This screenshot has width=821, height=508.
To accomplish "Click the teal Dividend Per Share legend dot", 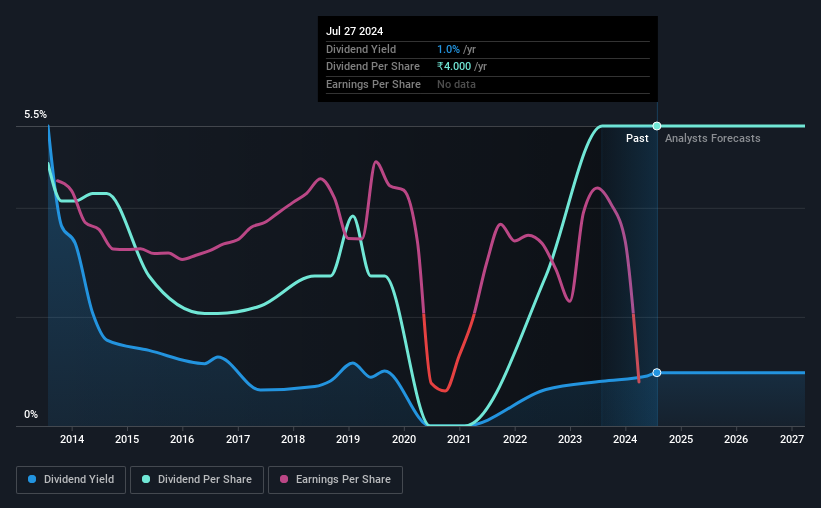I will 146,479.
